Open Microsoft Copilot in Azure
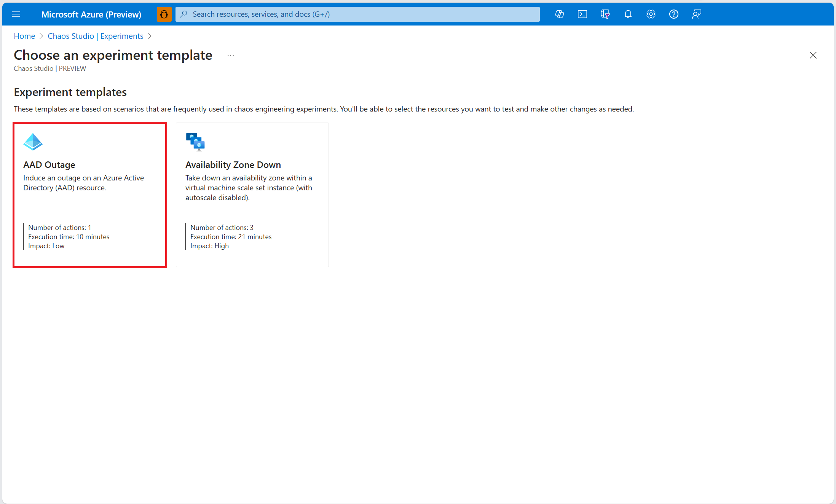The width and height of the screenshot is (836, 504). [x=560, y=14]
